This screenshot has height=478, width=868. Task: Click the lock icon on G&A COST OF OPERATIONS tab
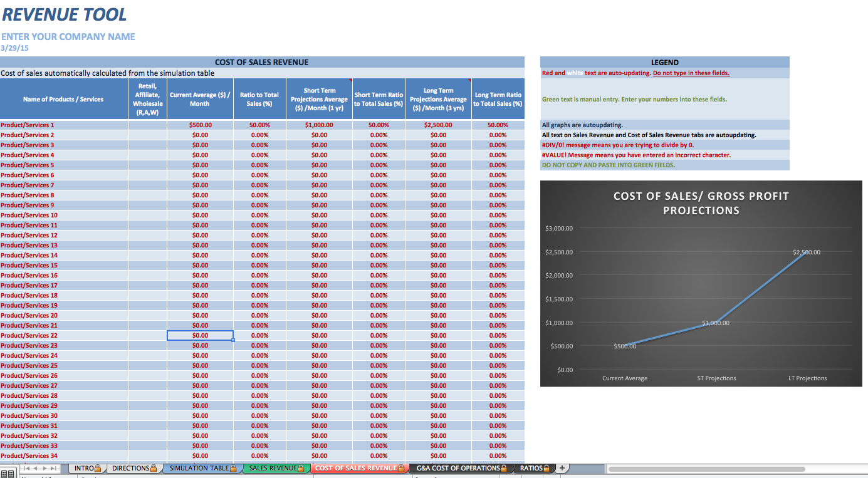(x=504, y=468)
